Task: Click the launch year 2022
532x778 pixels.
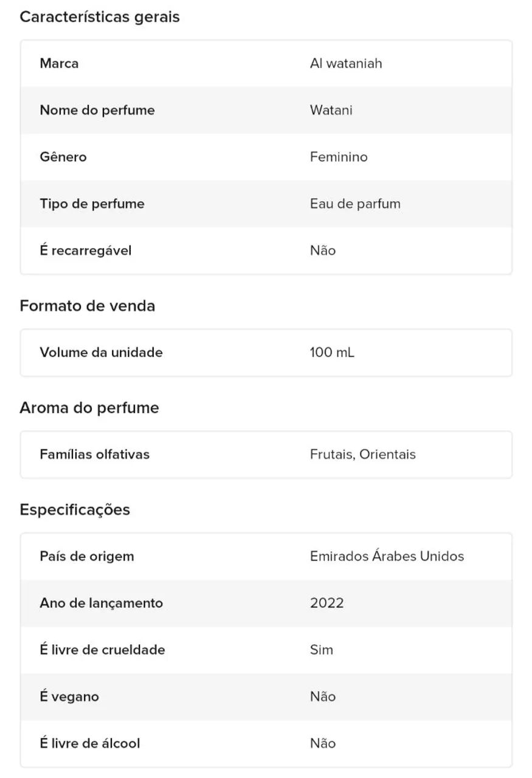Action: [327, 603]
